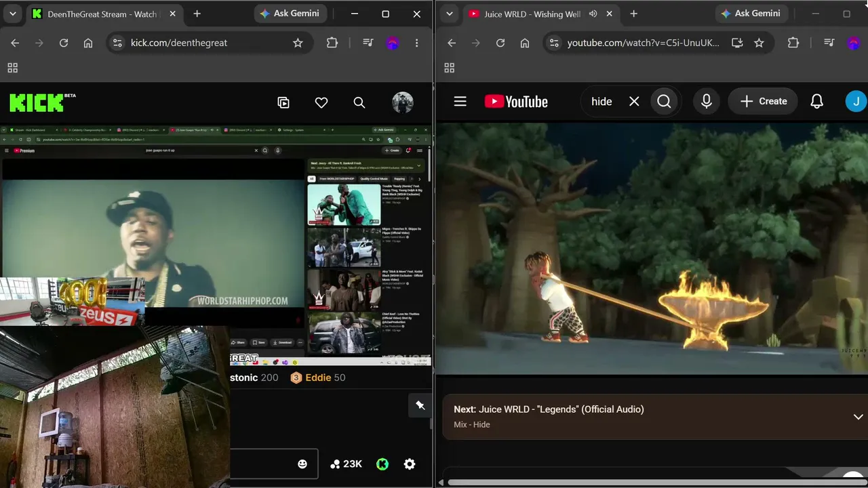Image resolution: width=868 pixels, height=488 pixels.
Task: Go back in the Kick browser window
Action: [15, 43]
